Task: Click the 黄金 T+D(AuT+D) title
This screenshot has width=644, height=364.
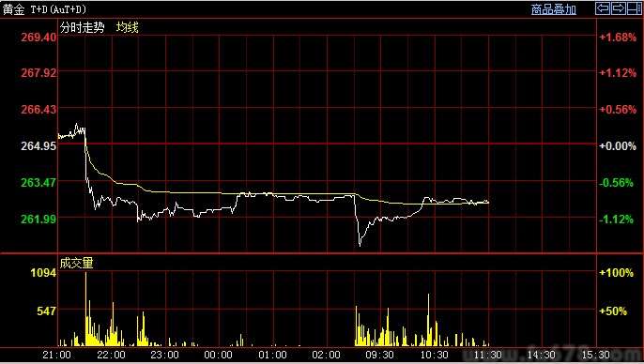Action: [45, 9]
